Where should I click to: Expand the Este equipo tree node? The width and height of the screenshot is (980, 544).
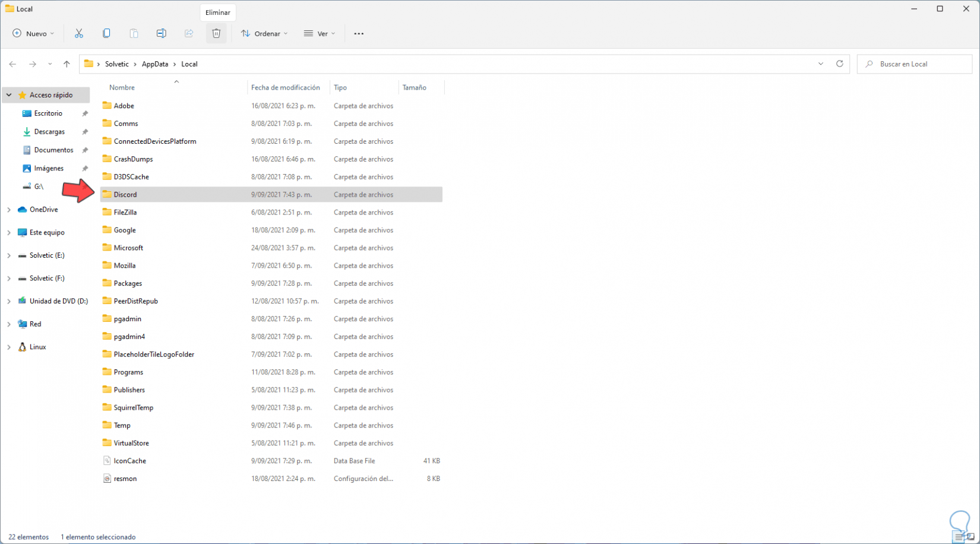pyautogui.click(x=9, y=233)
